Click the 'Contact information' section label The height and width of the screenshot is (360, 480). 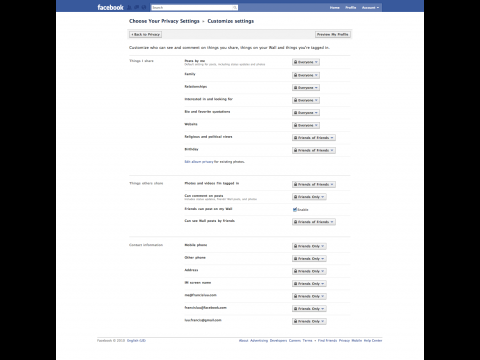click(146, 245)
